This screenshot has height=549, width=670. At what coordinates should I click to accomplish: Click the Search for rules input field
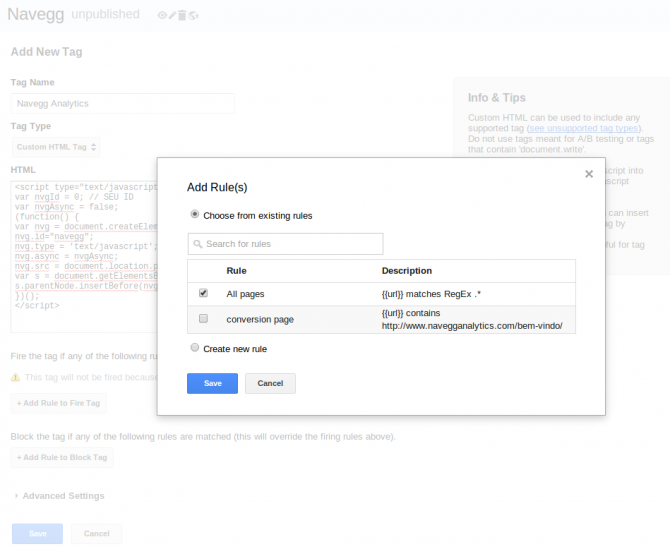pyautogui.click(x=285, y=244)
